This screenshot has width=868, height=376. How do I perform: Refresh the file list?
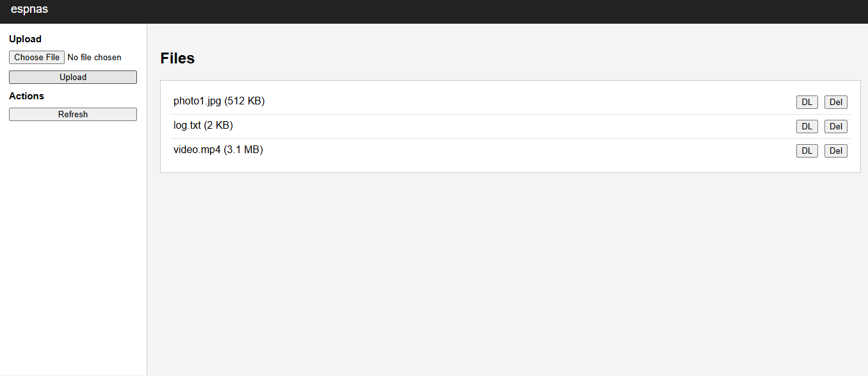coord(73,115)
